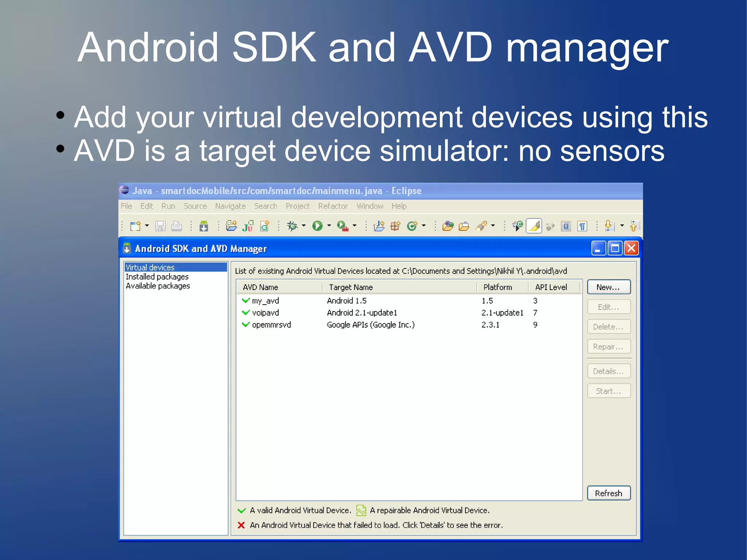The width and height of the screenshot is (747, 560).
Task: Expand dropdown arrow next to Run icon
Action: [x=329, y=226]
